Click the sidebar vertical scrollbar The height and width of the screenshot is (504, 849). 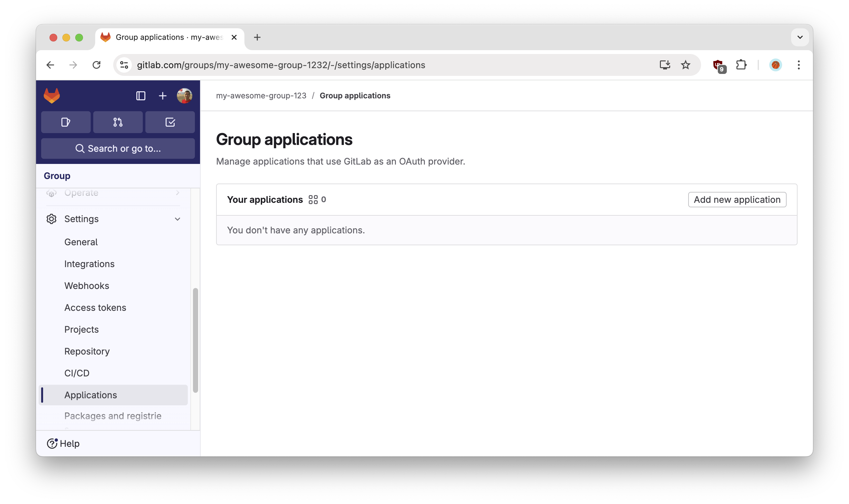pos(195,340)
